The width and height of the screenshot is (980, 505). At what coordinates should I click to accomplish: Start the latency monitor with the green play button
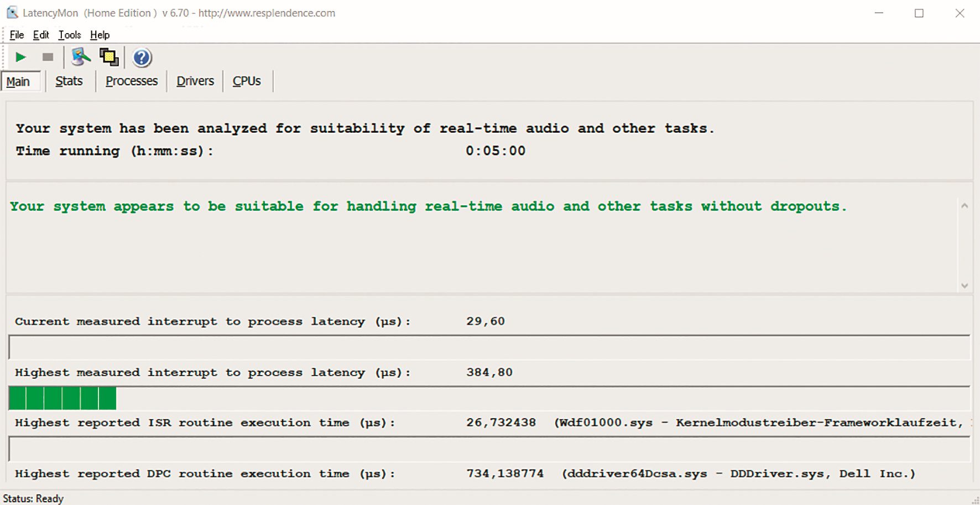[21, 57]
